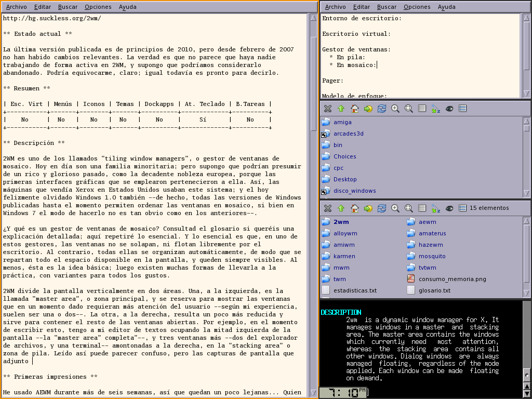The image size is (532, 399).
Task: Select estadisticas.txt file
Action: coord(350,290)
